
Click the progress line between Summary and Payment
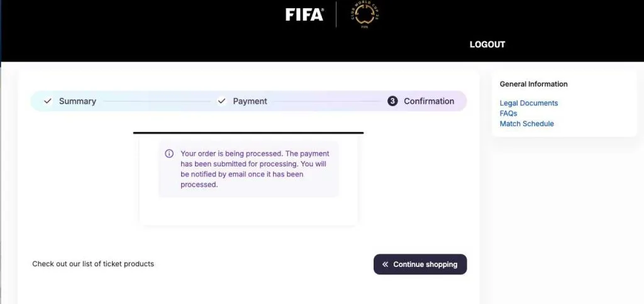point(156,101)
